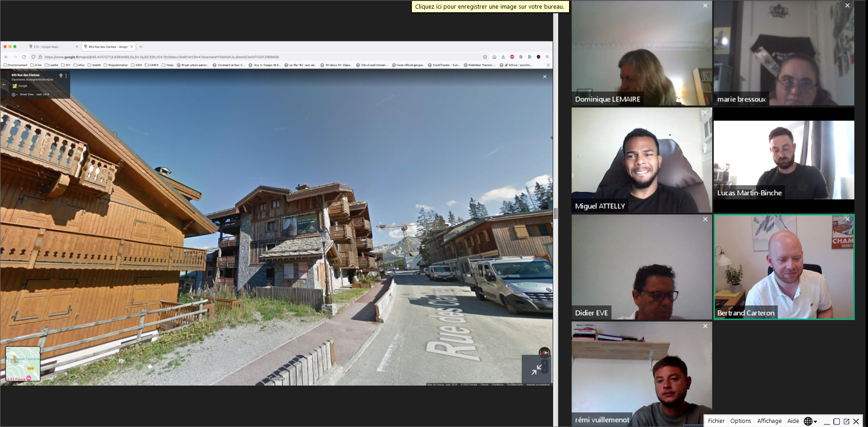
Task: Go back with browser back arrow
Action: 6,57
